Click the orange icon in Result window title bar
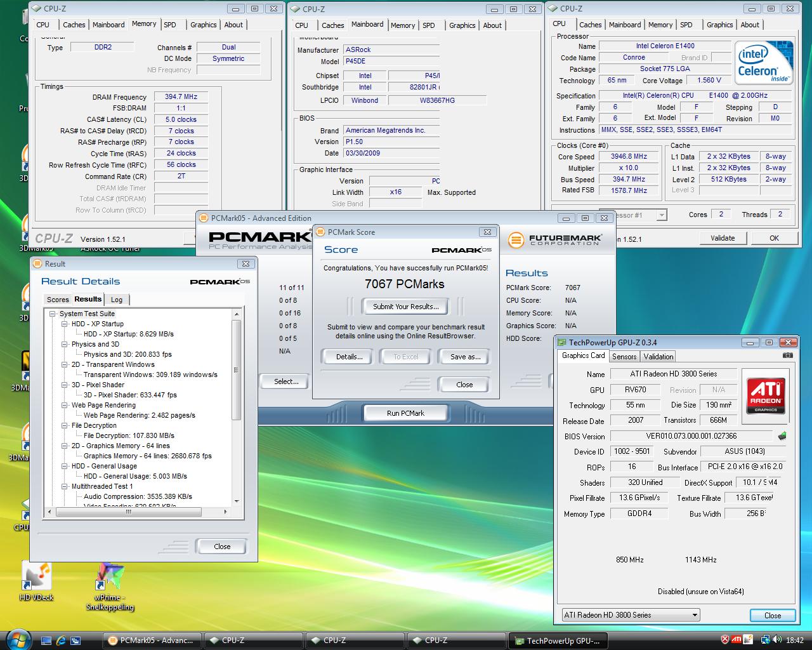The image size is (812, 650). [x=38, y=263]
